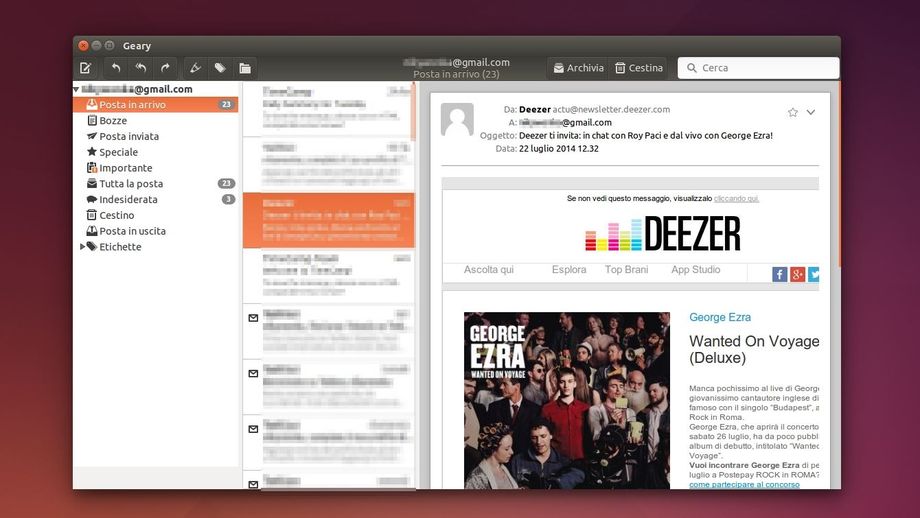Click the 'George Ezra' artist link
Screen dimensions: 920x518
[720, 317]
